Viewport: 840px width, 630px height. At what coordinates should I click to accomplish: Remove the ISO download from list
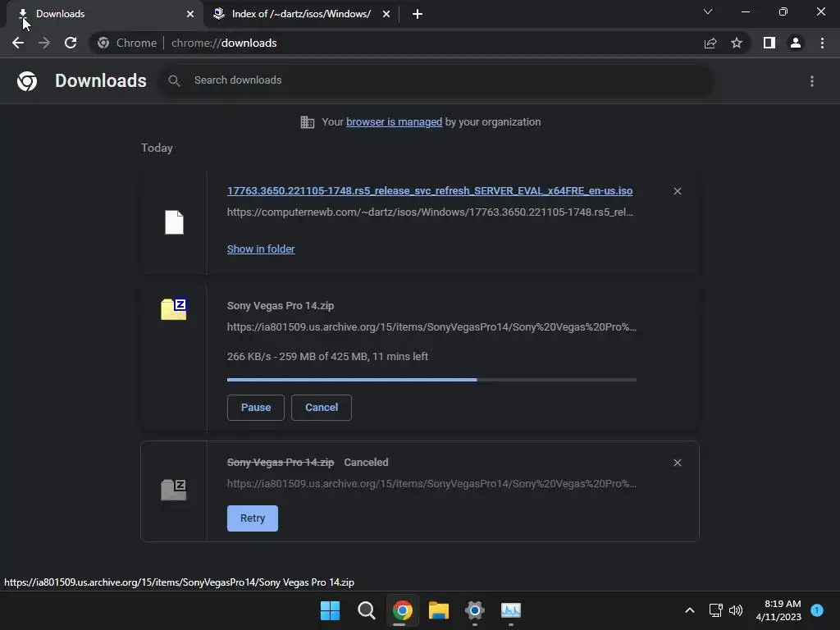tap(677, 191)
